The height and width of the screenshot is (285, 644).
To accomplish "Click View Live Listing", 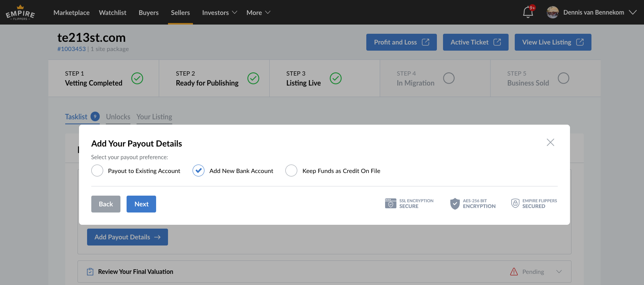I will (553, 42).
